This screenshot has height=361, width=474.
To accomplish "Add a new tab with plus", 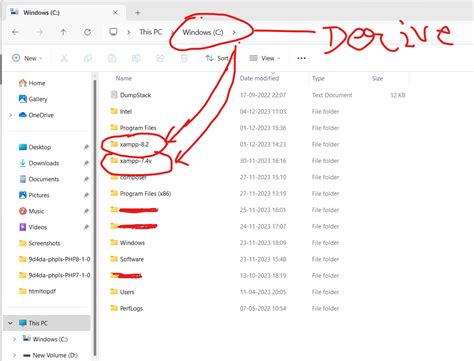I will pyautogui.click(x=138, y=13).
